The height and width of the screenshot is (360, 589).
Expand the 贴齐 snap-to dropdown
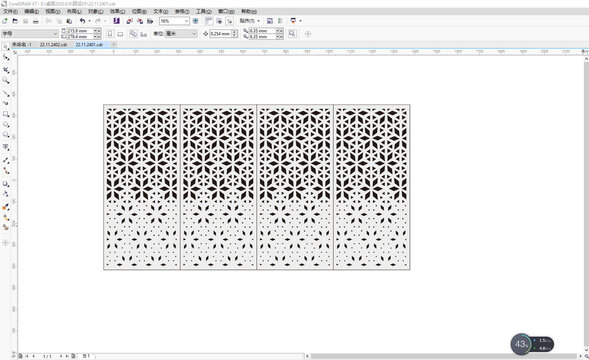[258, 21]
